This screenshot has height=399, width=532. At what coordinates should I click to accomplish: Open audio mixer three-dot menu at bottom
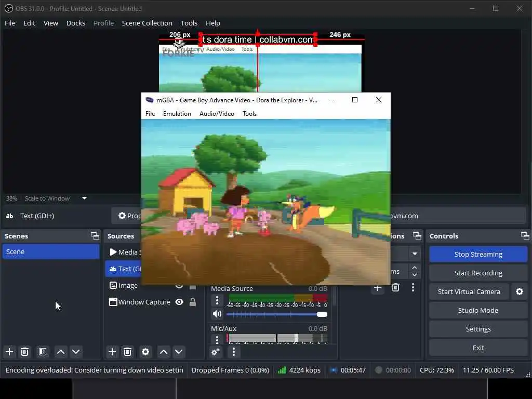pyautogui.click(x=234, y=352)
